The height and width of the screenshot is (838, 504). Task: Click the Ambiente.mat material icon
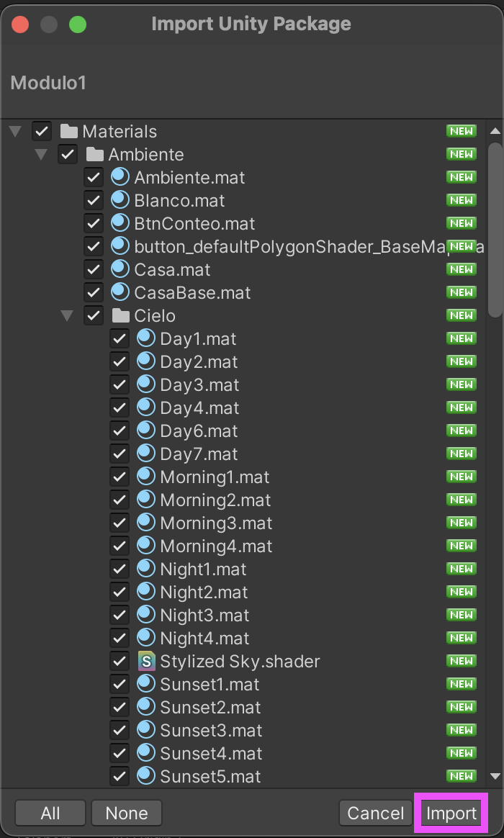[x=120, y=177]
